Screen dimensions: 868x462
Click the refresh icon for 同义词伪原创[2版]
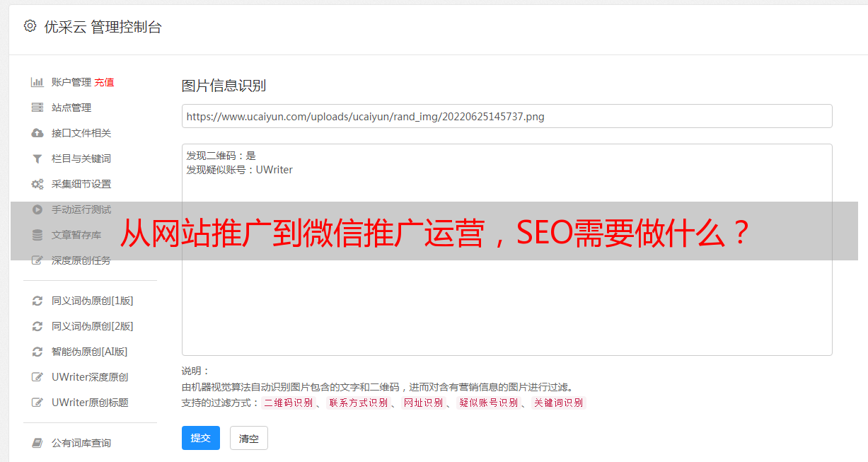(37, 326)
